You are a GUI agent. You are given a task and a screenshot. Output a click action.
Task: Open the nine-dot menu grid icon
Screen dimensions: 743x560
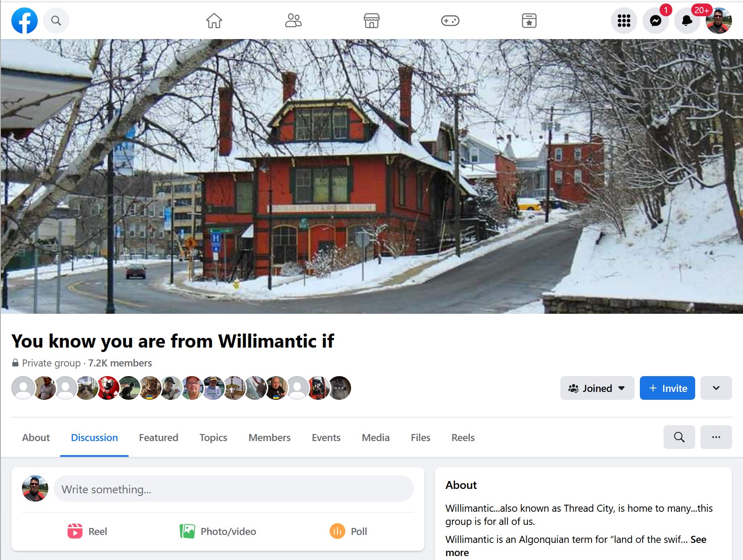(624, 21)
